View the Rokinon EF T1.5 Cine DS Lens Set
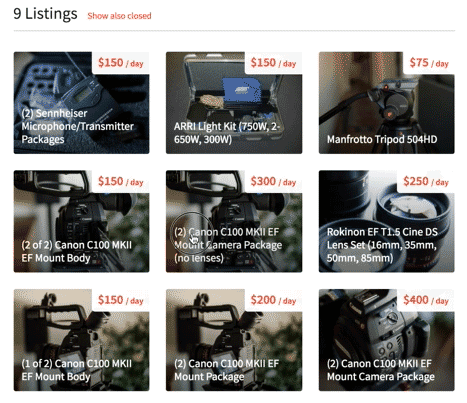 click(387, 221)
